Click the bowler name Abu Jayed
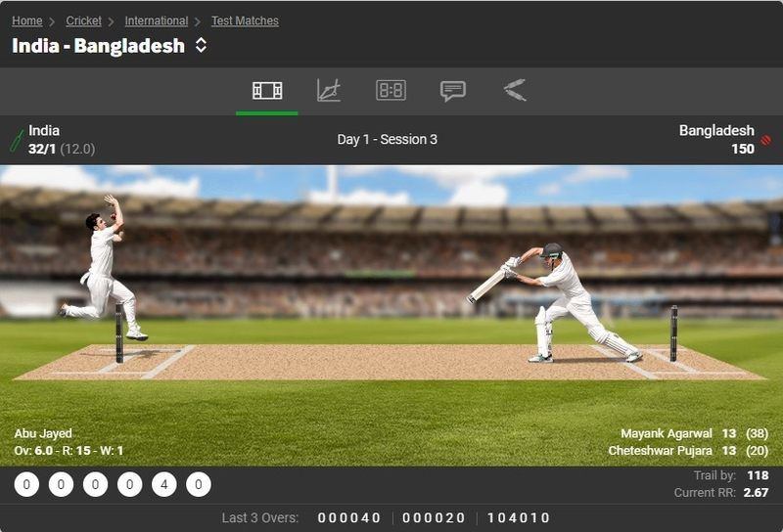The width and height of the screenshot is (783, 532). 43,433
